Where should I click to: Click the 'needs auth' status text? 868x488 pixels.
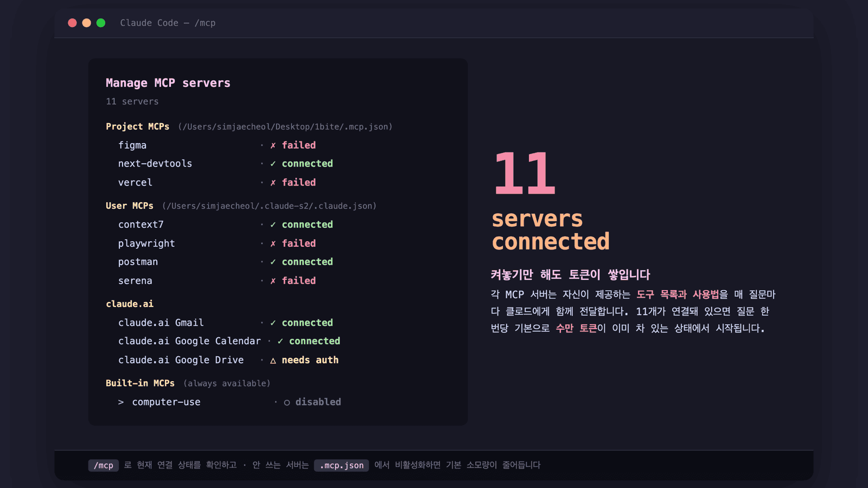[310, 360]
